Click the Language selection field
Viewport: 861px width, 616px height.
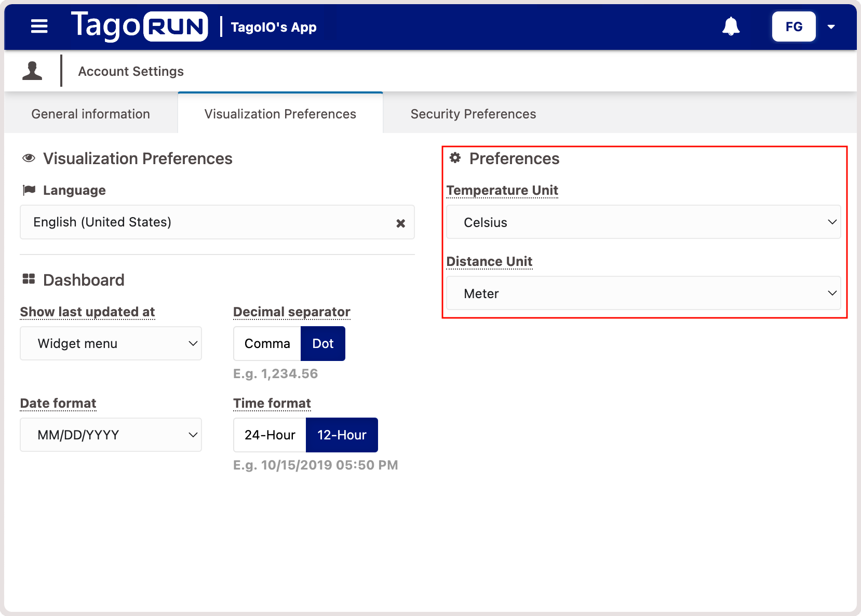click(217, 222)
